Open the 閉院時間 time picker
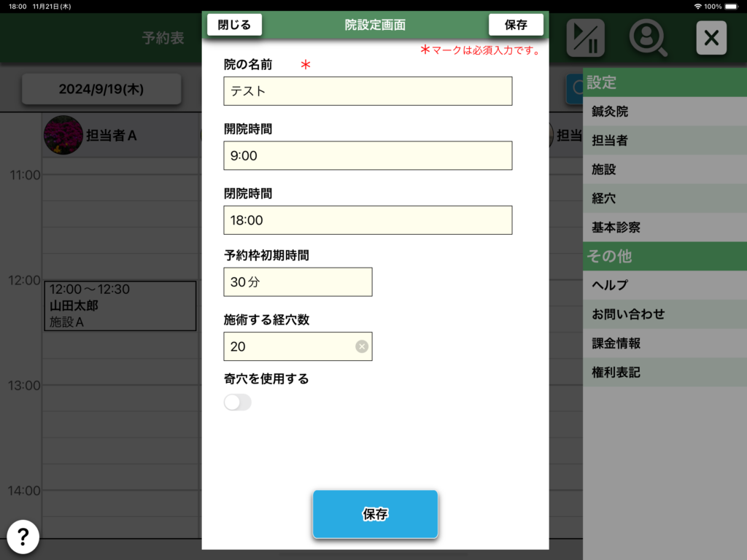Image resolution: width=747 pixels, height=560 pixels. click(368, 220)
